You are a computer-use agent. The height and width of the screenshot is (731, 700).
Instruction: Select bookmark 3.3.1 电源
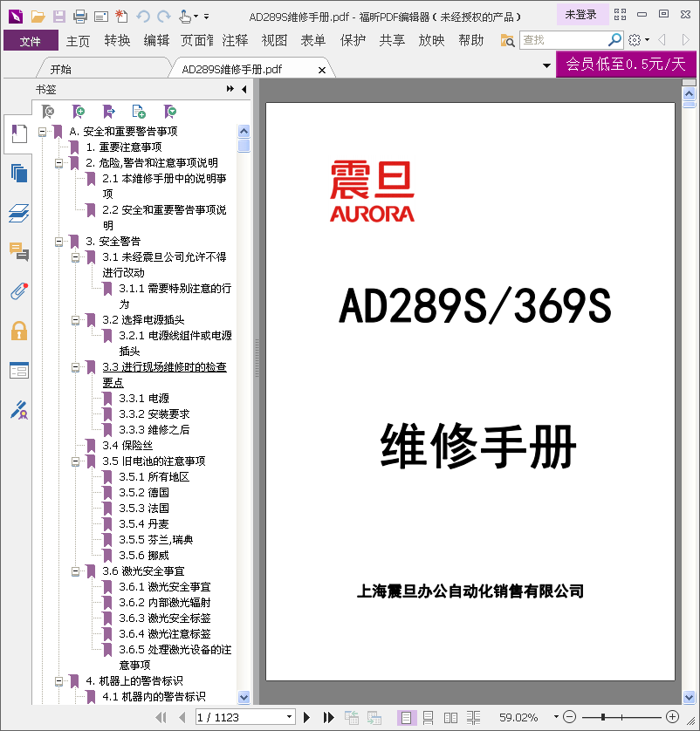coord(144,399)
